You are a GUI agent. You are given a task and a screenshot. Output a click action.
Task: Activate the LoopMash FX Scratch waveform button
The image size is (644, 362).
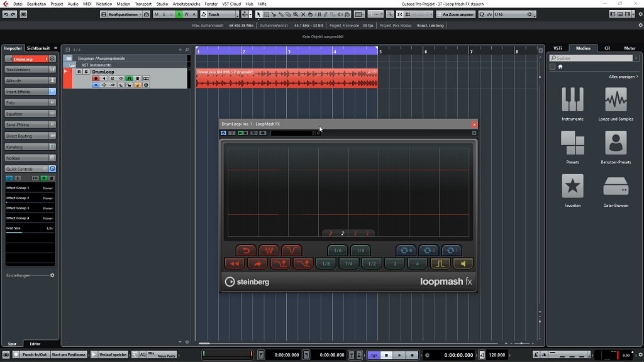269,250
